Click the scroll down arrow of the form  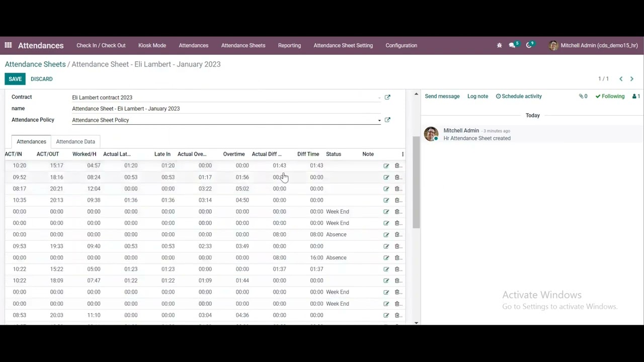coord(416,322)
